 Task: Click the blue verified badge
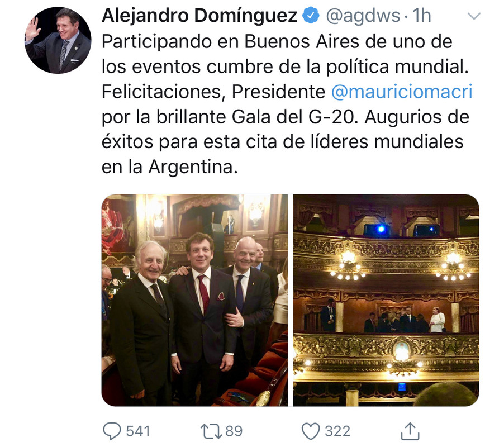(311, 16)
